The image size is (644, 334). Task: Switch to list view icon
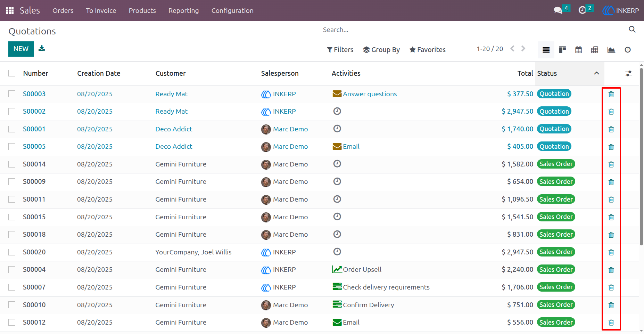click(546, 50)
